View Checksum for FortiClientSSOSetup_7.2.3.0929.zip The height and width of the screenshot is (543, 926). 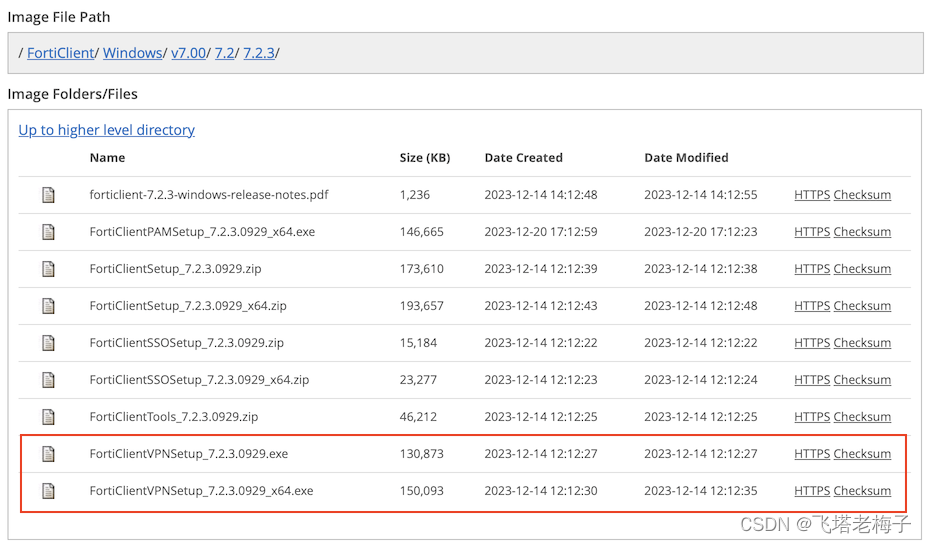(862, 343)
